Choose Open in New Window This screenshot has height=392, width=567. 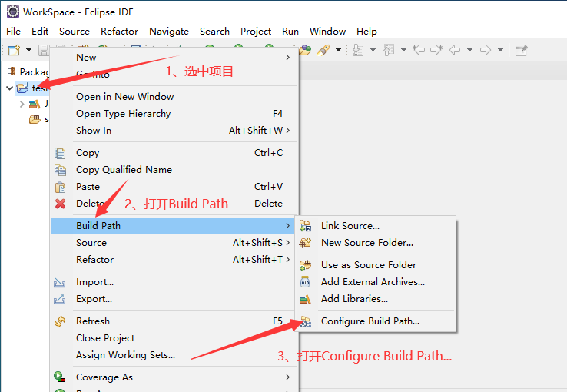click(x=174, y=97)
